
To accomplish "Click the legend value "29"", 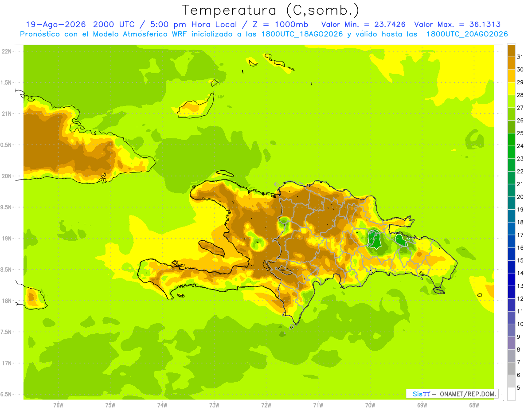I will [x=520, y=82].
